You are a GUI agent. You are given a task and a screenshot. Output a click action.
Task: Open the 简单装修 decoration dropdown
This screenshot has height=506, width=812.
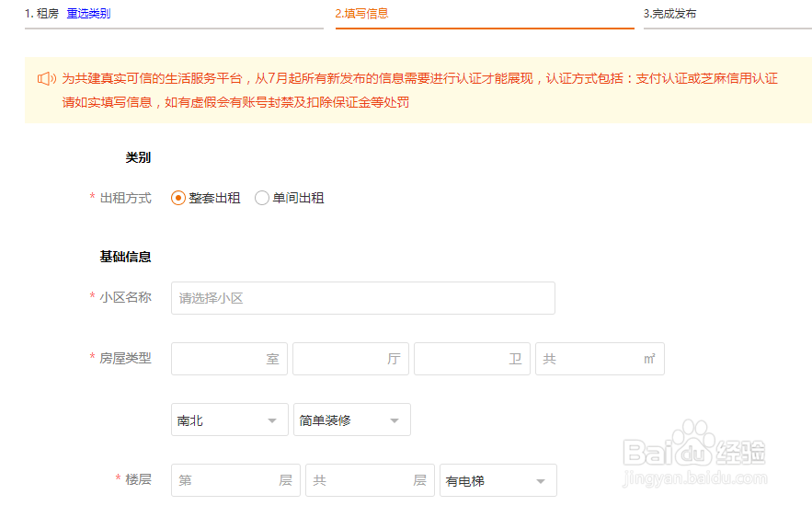[352, 420]
